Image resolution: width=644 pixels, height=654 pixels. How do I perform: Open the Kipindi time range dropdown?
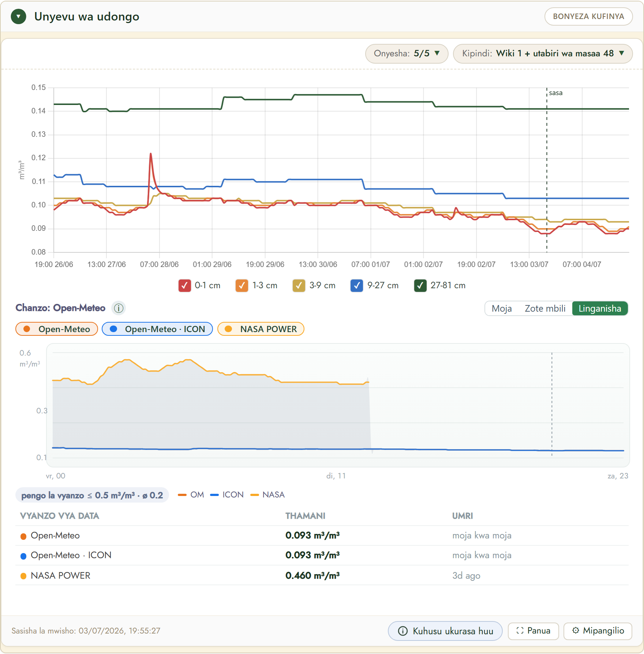543,53
